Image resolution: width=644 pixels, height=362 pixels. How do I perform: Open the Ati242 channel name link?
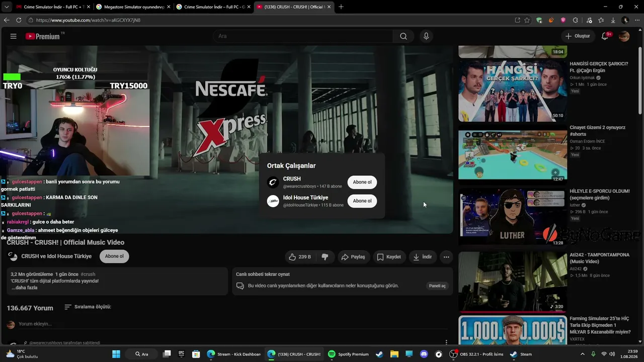point(576,269)
